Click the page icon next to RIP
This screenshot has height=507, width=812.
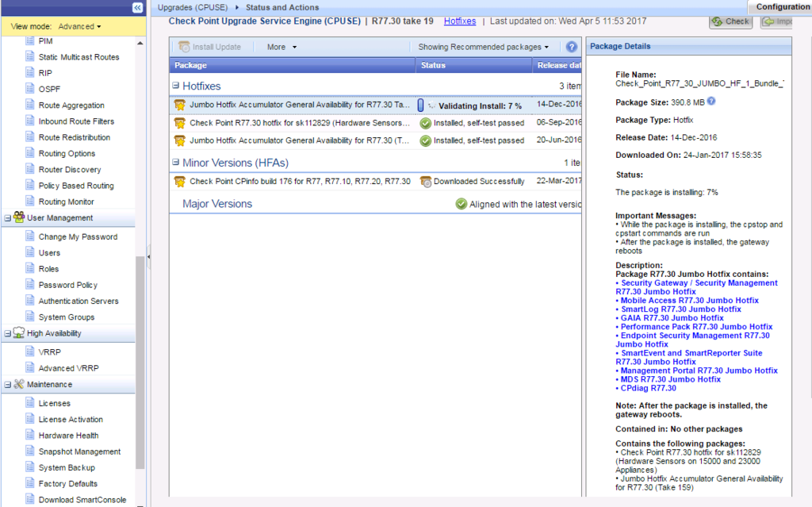coord(30,72)
